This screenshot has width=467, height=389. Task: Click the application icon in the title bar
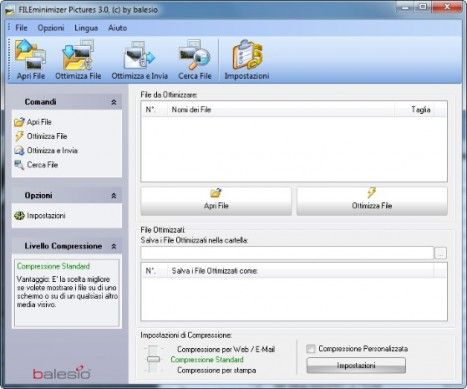pyautogui.click(x=10, y=10)
